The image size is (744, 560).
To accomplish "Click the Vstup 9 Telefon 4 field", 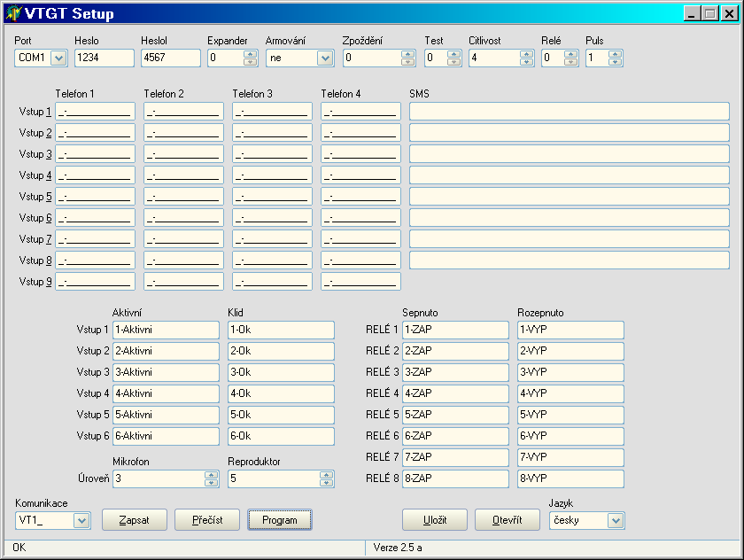I will tap(360, 282).
